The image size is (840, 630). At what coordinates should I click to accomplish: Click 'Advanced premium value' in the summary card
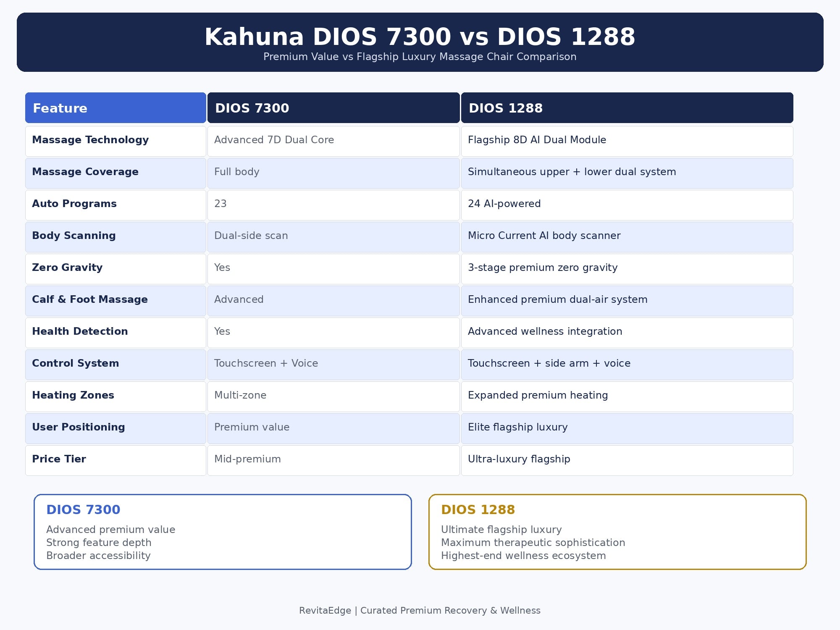click(x=111, y=530)
